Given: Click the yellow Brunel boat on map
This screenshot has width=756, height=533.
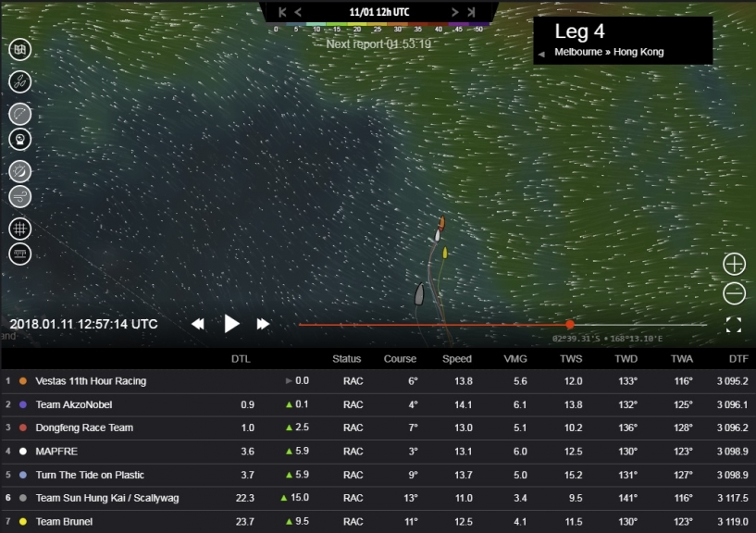Looking at the screenshot, I should pyautogui.click(x=445, y=253).
